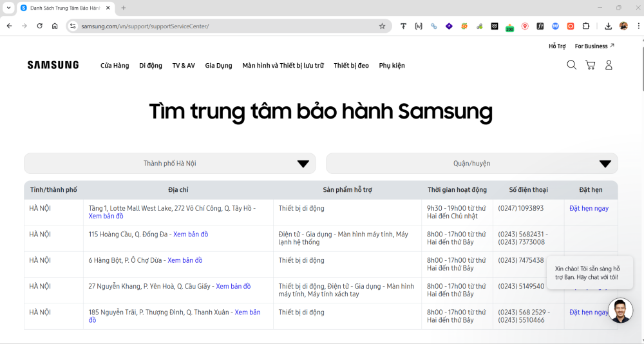644x344 pixels.
Task: Click the purple diamond extension icon
Action: click(449, 26)
